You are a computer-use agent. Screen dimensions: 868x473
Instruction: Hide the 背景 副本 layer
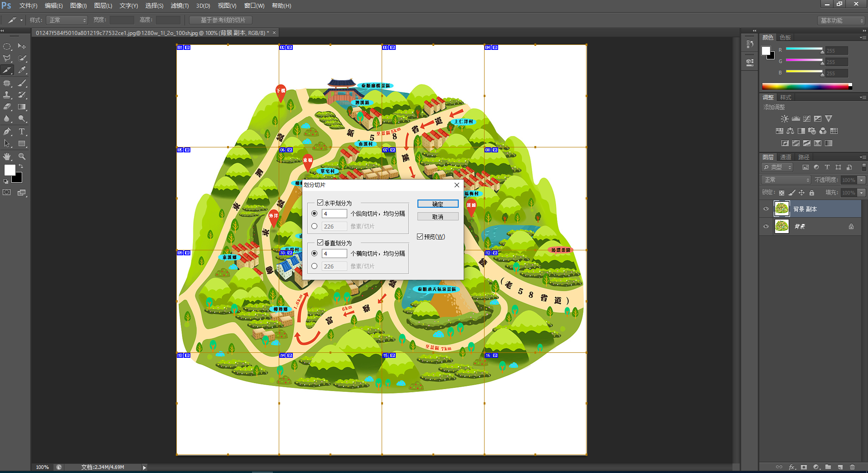click(766, 209)
